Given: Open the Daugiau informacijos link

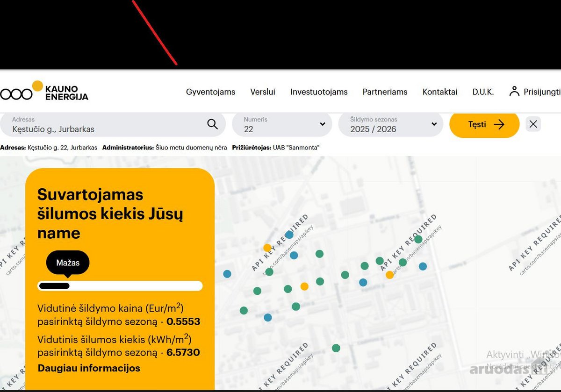Looking at the screenshot, I should [89, 368].
